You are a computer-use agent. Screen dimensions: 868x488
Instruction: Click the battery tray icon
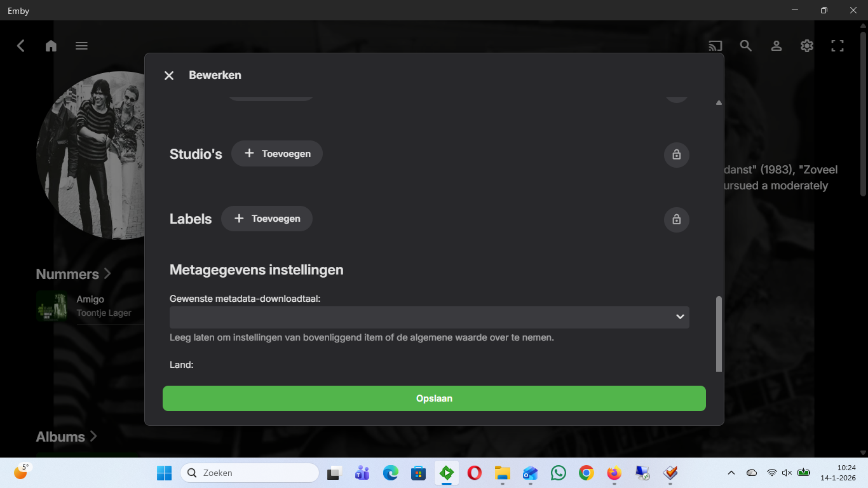(x=804, y=473)
